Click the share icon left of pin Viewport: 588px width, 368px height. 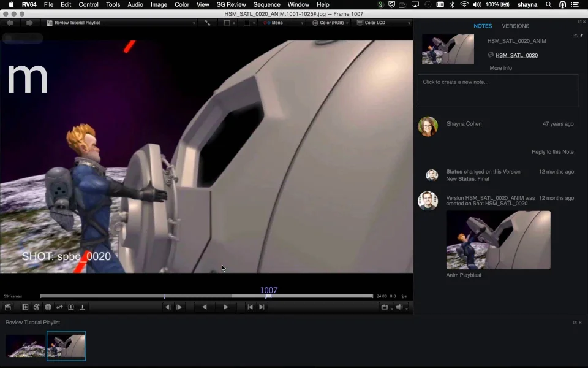tap(575, 36)
